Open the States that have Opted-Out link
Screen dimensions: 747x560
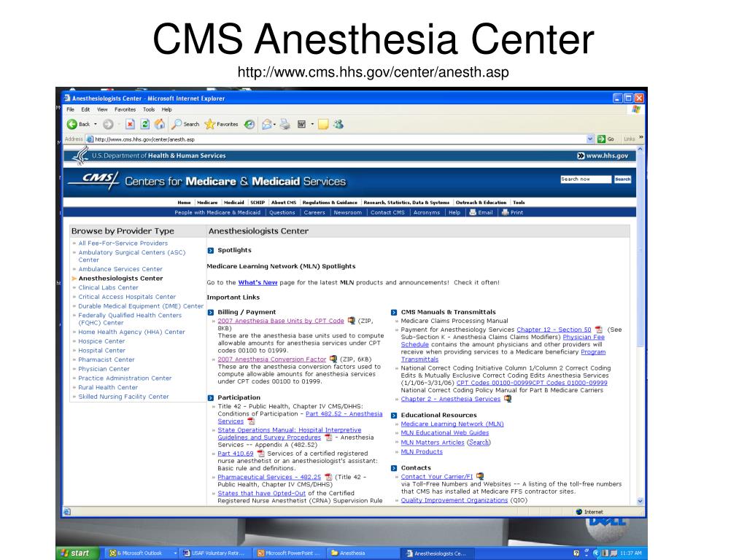(x=262, y=494)
